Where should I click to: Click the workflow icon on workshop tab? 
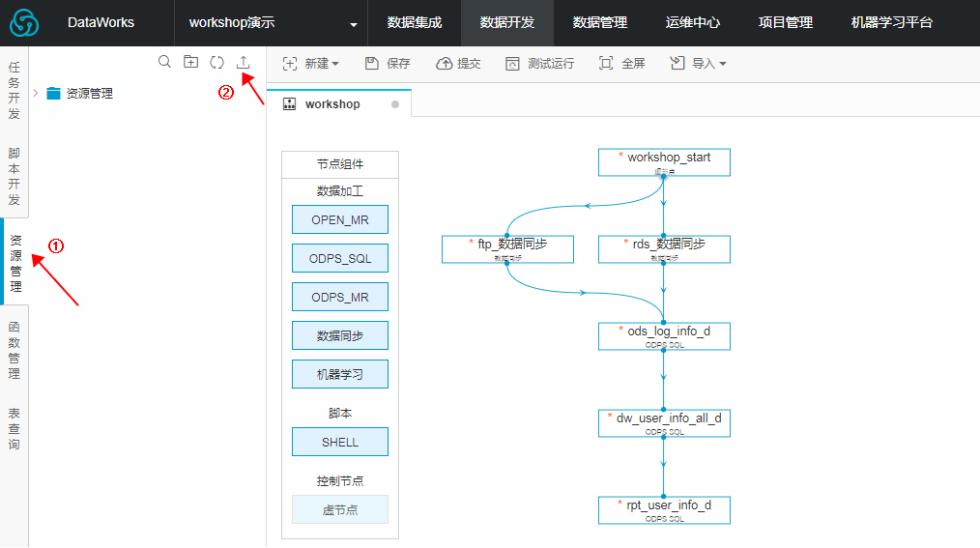pyautogui.click(x=289, y=104)
